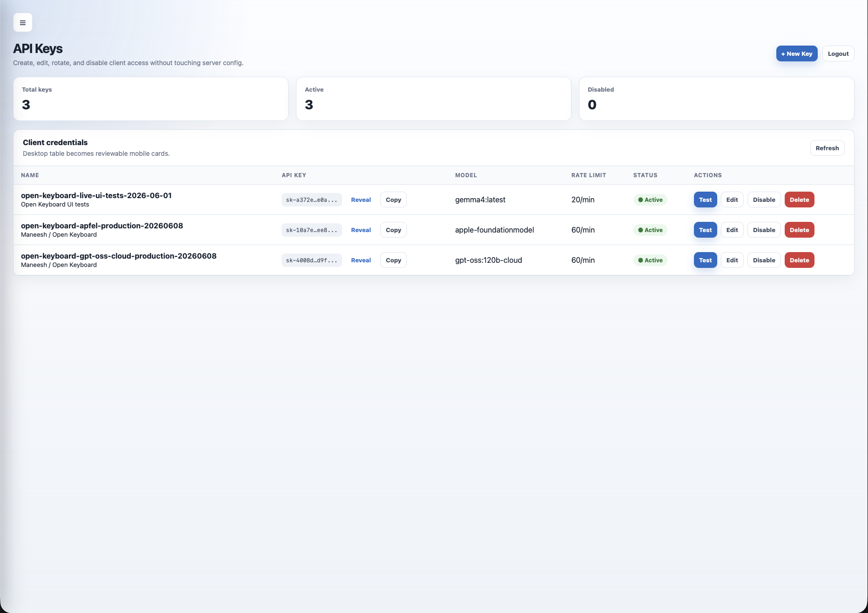Click the sk-a372e…e0a... key chip
This screenshot has width=868, height=613.
pyautogui.click(x=311, y=200)
